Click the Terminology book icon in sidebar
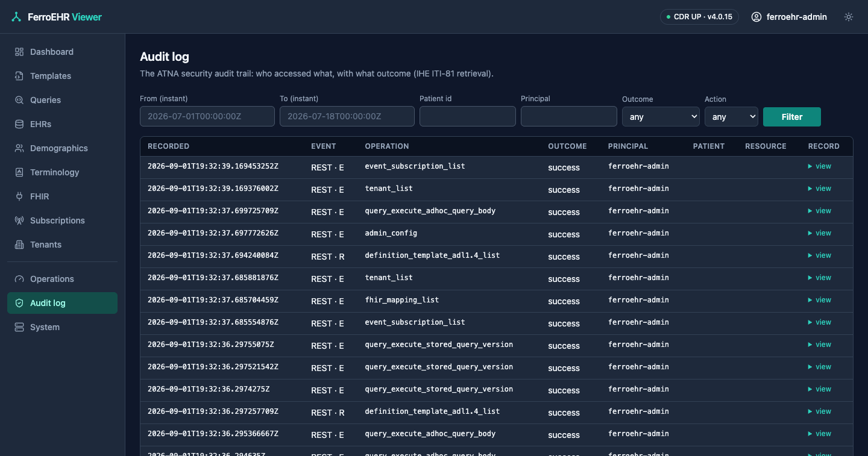The height and width of the screenshot is (456, 868). click(19, 172)
